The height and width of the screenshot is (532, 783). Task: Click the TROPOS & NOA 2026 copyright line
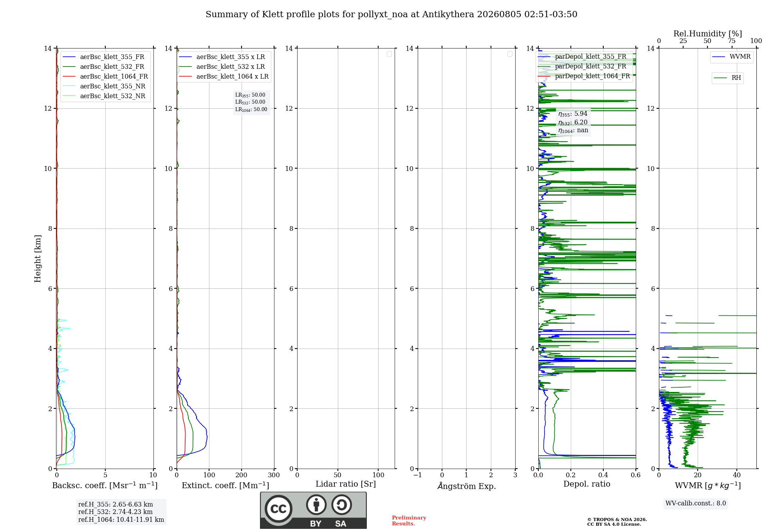[x=617, y=520]
